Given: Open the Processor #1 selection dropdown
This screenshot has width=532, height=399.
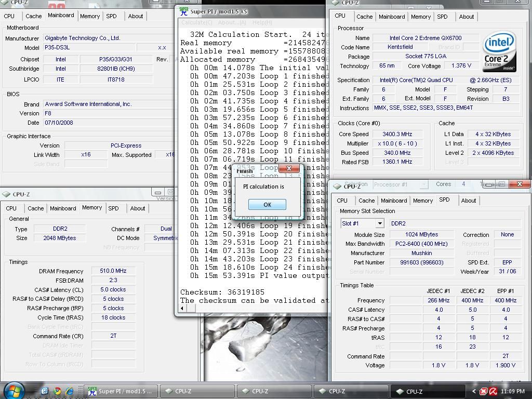Looking at the screenshot, I should click(424, 184).
